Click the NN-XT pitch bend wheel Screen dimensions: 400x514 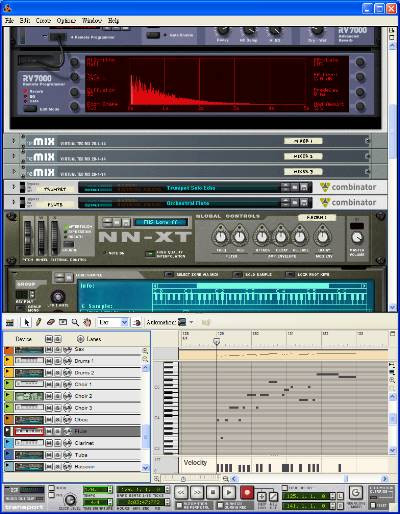point(28,237)
